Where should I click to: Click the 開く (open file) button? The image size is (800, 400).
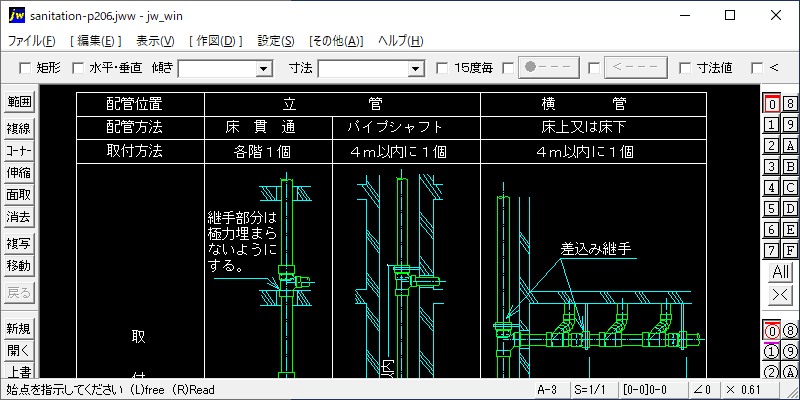tap(19, 351)
